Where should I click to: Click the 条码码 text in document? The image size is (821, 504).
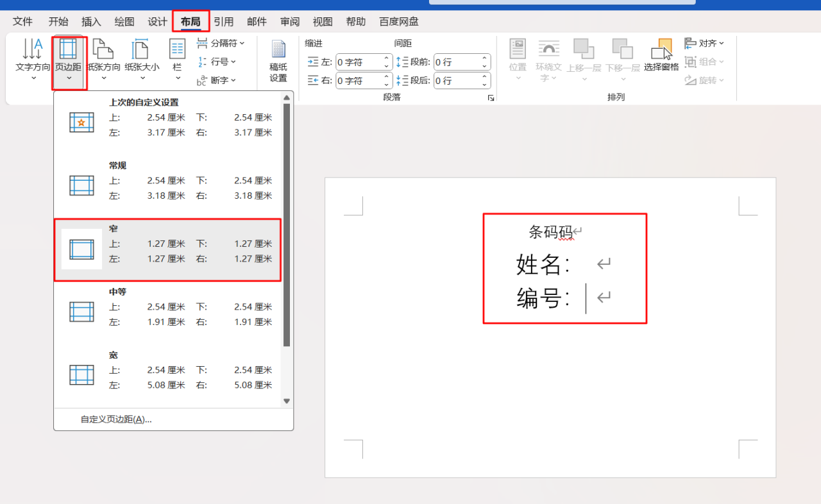[551, 231]
